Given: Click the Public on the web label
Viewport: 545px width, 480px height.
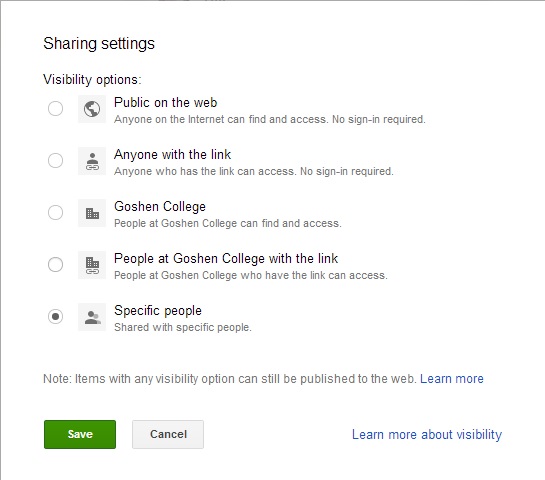Looking at the screenshot, I should [165, 103].
